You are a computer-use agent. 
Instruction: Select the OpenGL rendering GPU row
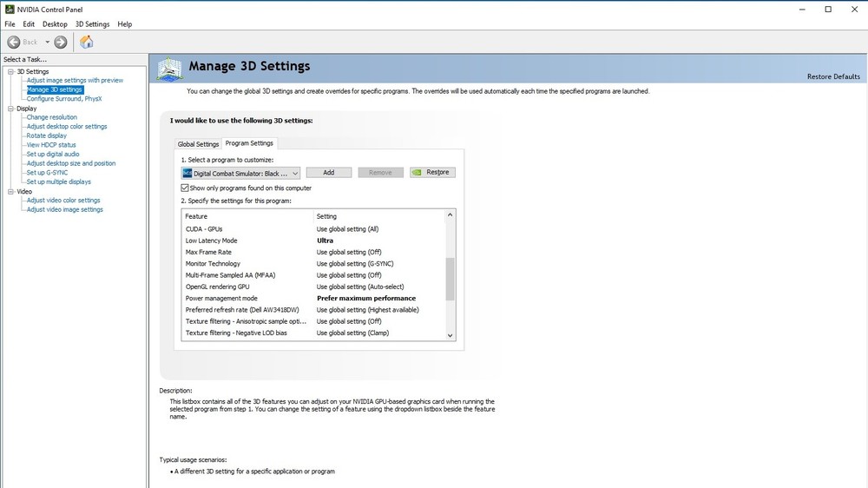click(x=312, y=287)
